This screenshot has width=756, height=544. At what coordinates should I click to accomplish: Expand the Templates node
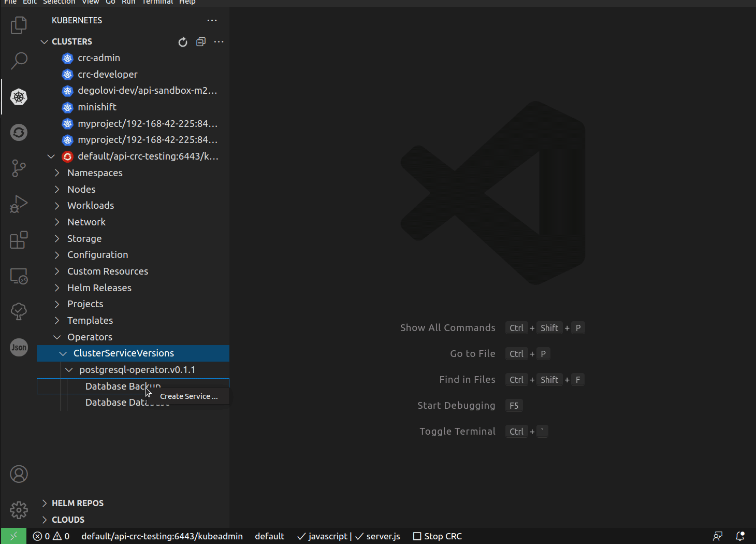coord(57,321)
